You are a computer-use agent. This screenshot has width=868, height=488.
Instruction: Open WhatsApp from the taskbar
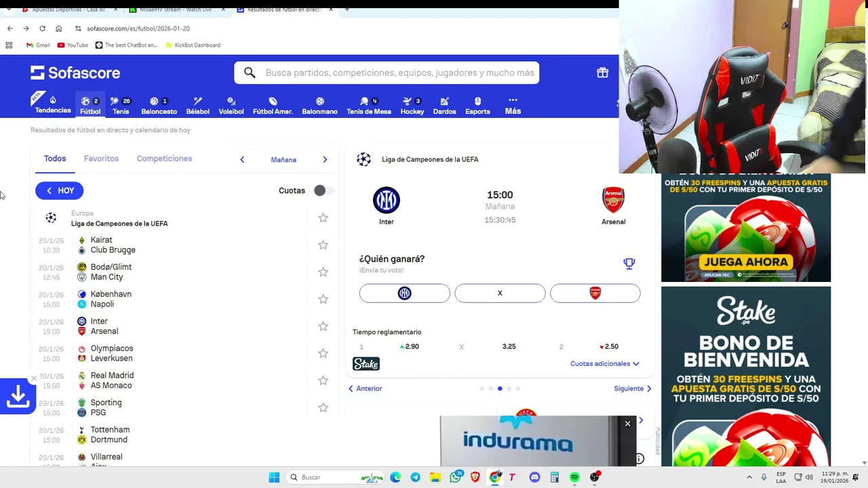tap(455, 477)
